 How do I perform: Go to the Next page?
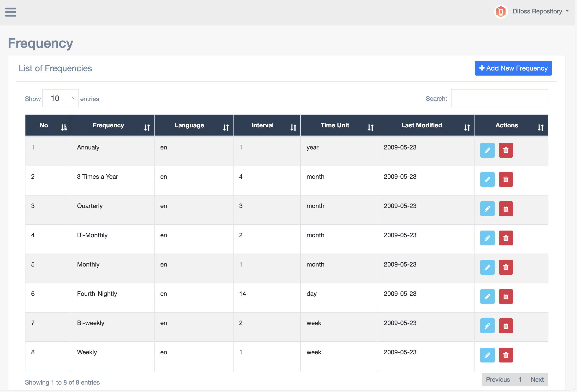(x=537, y=379)
